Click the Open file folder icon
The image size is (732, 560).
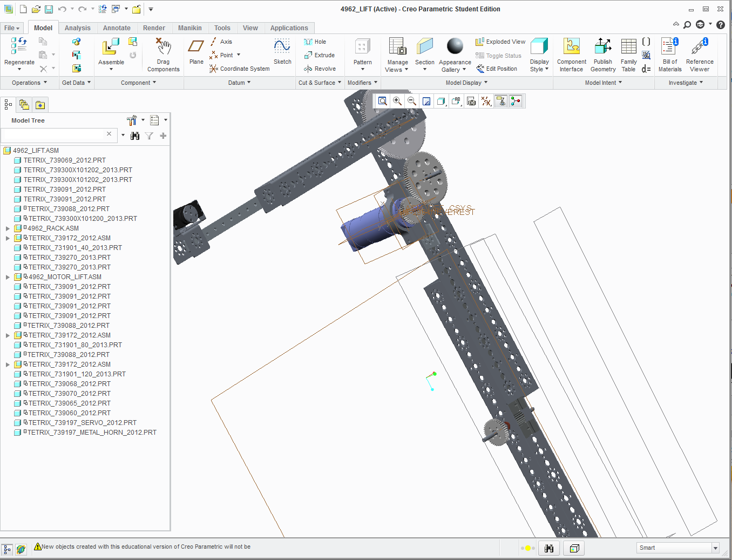click(x=36, y=9)
